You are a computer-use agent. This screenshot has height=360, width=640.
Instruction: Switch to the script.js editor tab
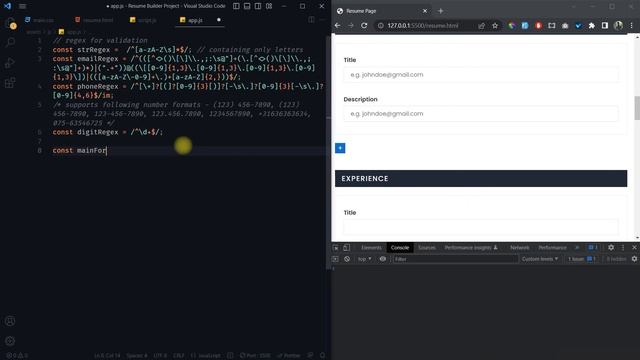(143, 20)
